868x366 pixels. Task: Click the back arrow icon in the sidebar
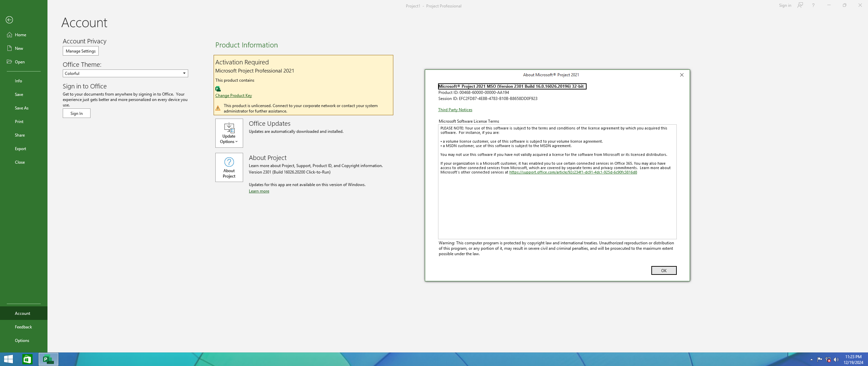[x=9, y=20]
